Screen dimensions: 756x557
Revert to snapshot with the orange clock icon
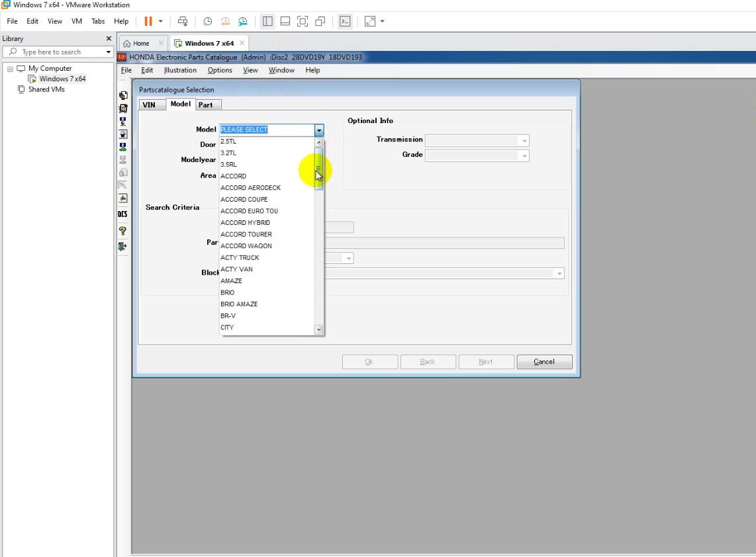click(225, 21)
